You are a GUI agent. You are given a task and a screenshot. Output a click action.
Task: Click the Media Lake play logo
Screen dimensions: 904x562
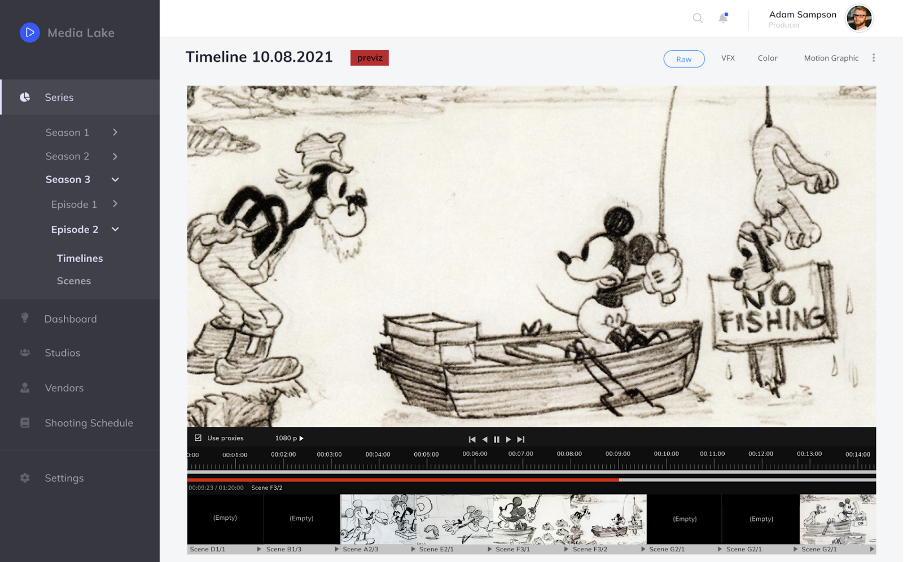coord(29,32)
